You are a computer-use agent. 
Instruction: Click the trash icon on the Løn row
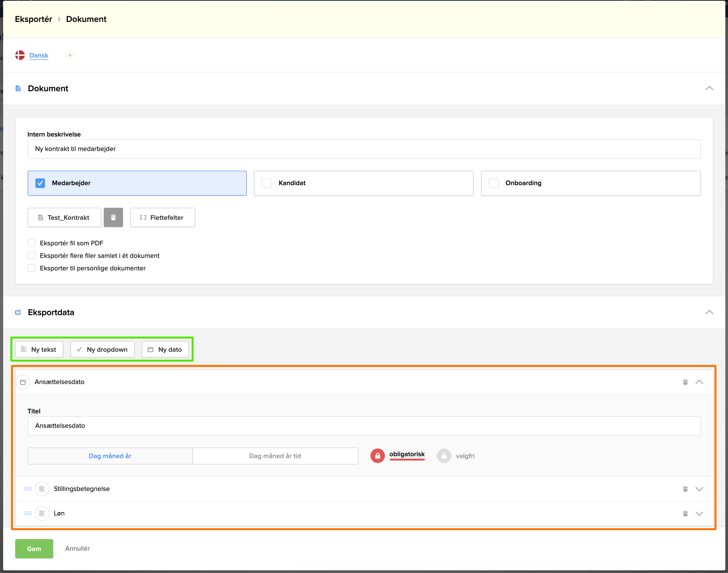pos(685,513)
